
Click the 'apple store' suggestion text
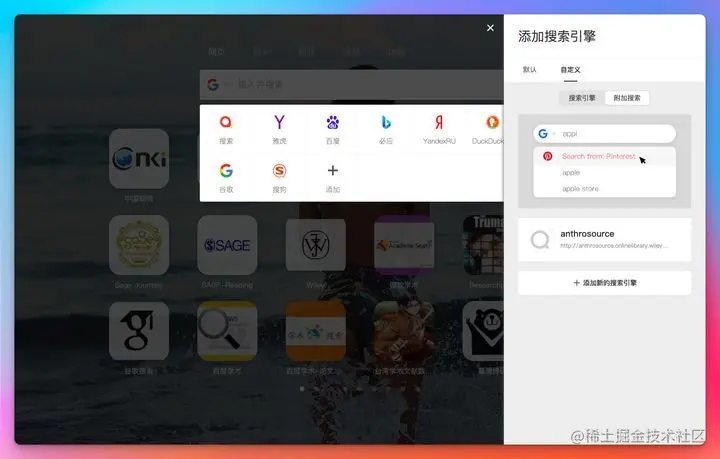[580, 189]
